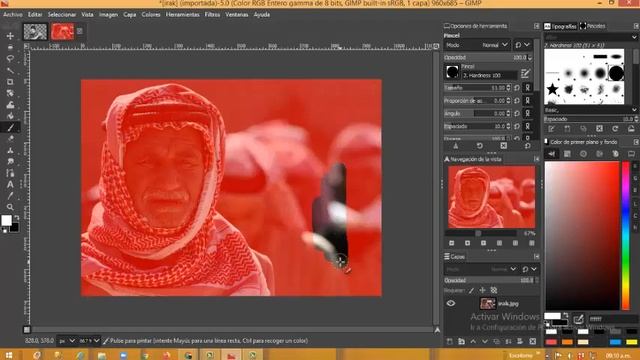Select the Zoom magnifier tool
Viewport: 640px width, 360px height.
10,207
